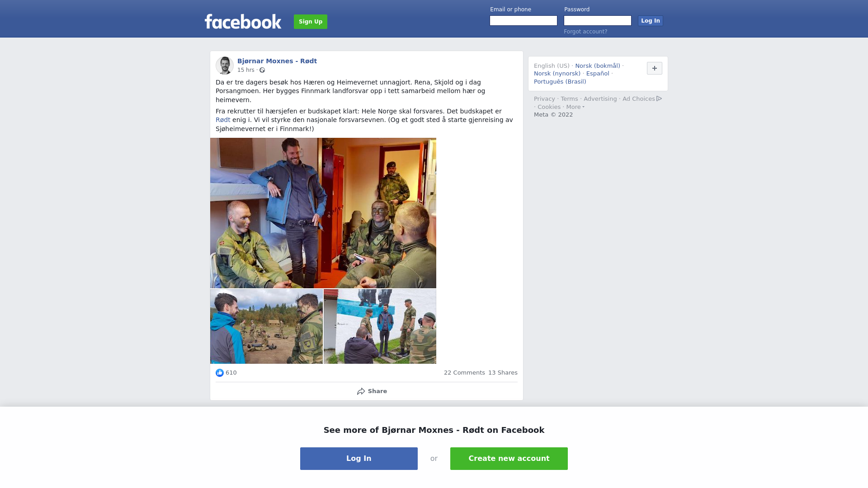Open the Forgot account link

pos(585,32)
